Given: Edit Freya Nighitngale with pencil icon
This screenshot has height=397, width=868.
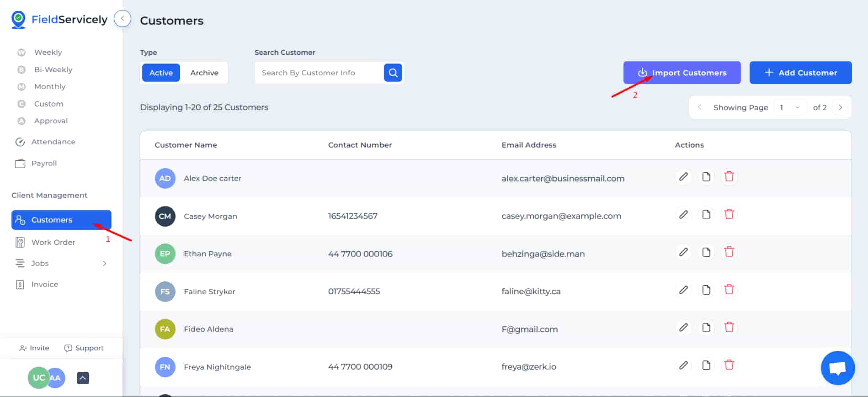Looking at the screenshot, I should click(683, 365).
